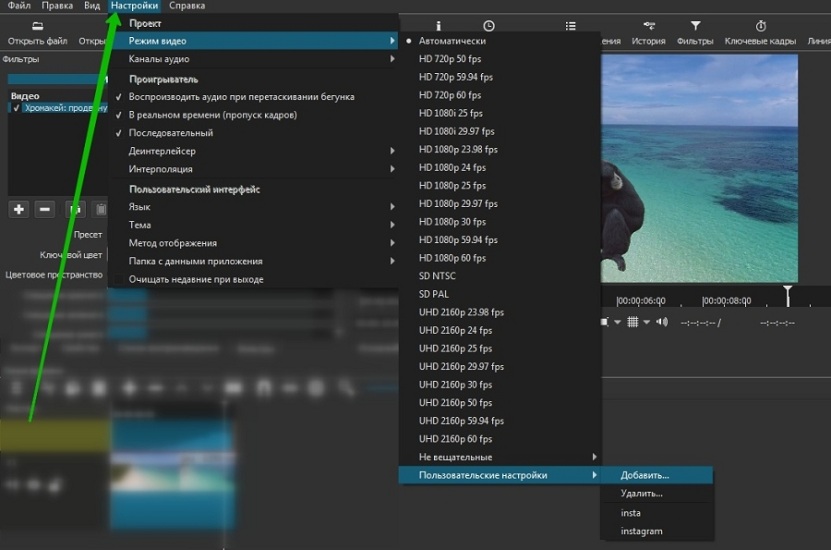Click the Открыть файл toolbar icon
The image size is (831, 550).
pos(37,26)
